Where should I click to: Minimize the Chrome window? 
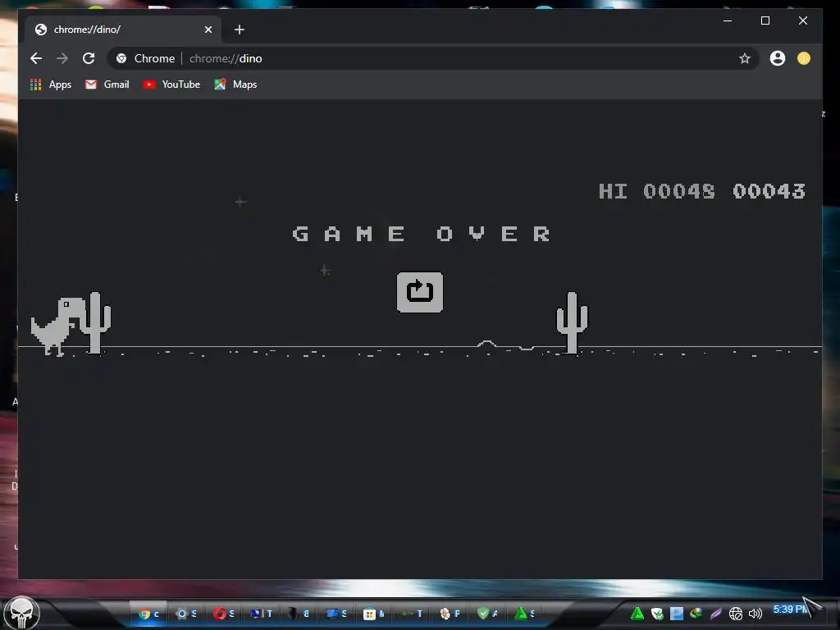pyautogui.click(x=728, y=21)
